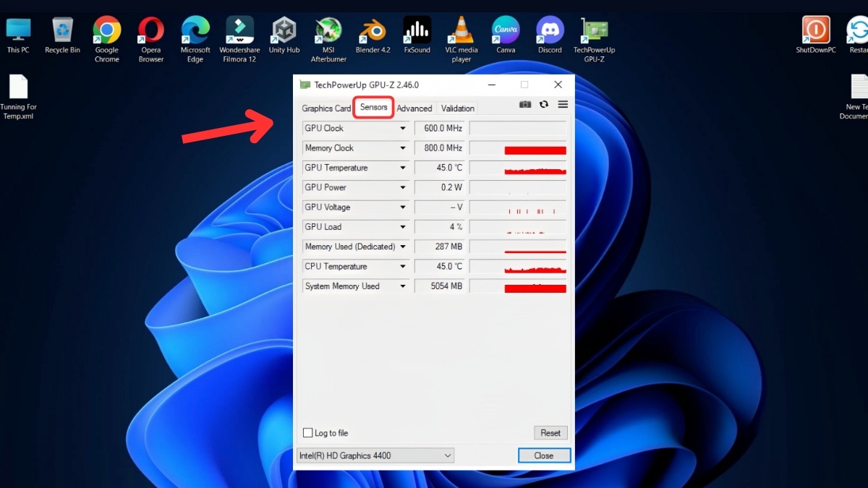This screenshot has width=868, height=488.
Task: Open GPU Power sensor dropdown arrow
Action: (403, 187)
